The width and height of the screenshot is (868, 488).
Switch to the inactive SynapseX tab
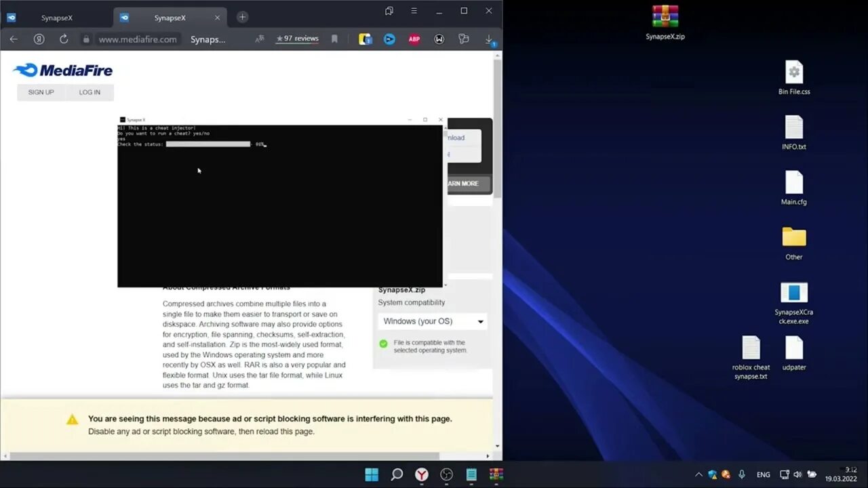coord(56,18)
